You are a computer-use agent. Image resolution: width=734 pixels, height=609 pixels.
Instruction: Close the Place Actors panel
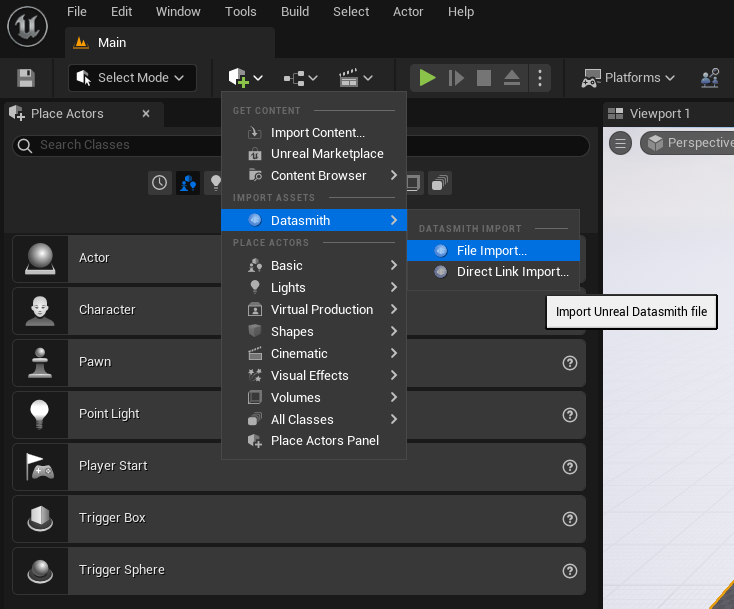point(146,114)
